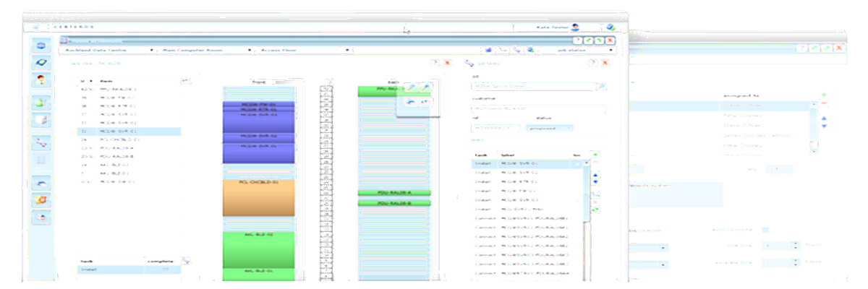Viewport: 868px width, 289px height.
Task: Open the Main Computer Room location dropdown
Action: pyautogui.click(x=202, y=51)
